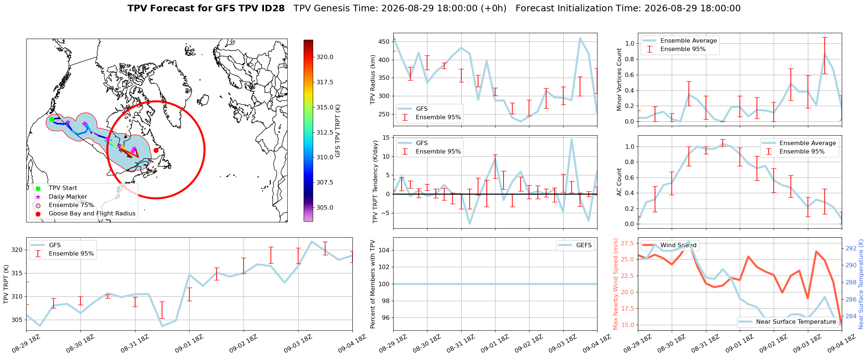Click the GFS line sample in the TPV TRPT (K) plot legend
This screenshot has width=868, height=358.
(38, 245)
